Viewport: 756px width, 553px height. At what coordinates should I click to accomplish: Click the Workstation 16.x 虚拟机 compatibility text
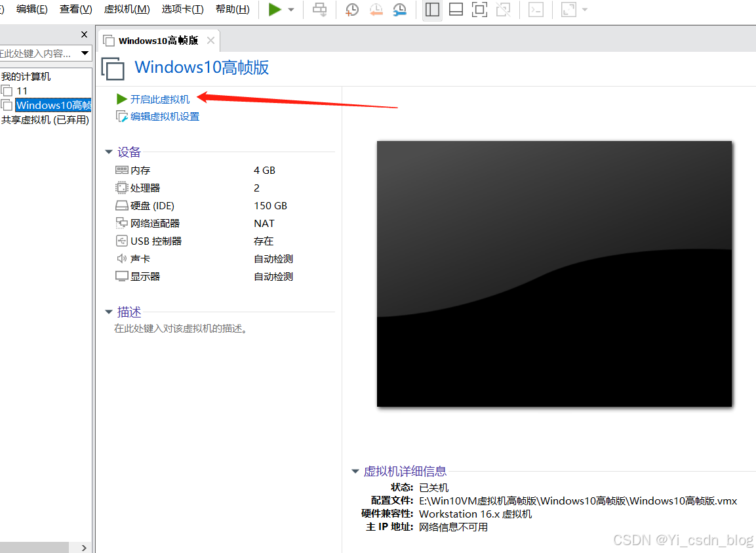click(475, 514)
